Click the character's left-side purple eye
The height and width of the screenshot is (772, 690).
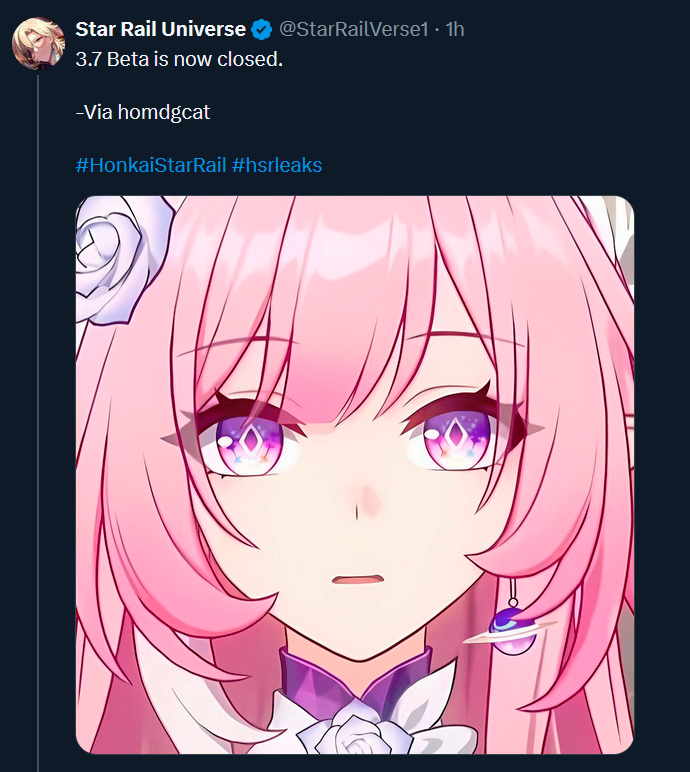250,444
